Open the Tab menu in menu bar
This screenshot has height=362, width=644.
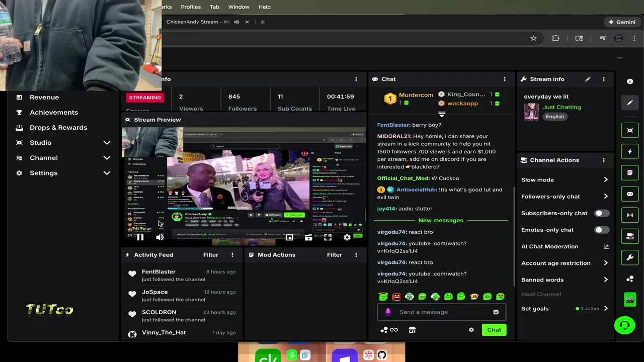tap(214, 7)
